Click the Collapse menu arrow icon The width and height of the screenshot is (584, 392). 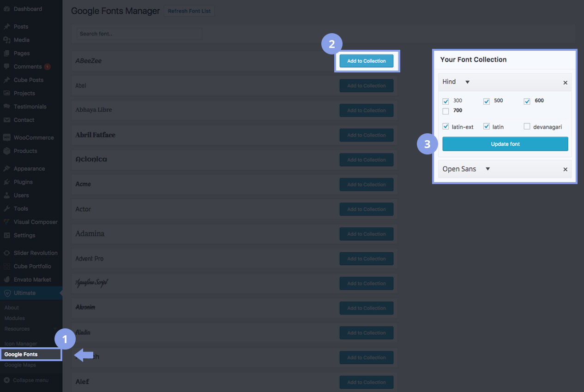[7, 380]
